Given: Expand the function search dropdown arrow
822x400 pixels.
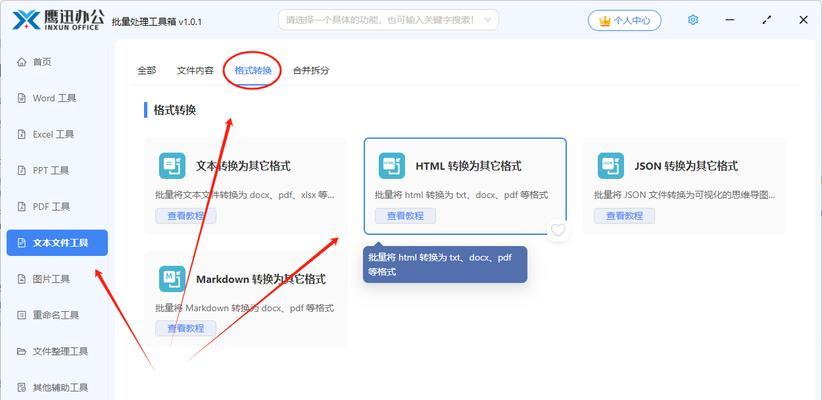Looking at the screenshot, I should click(x=488, y=20).
